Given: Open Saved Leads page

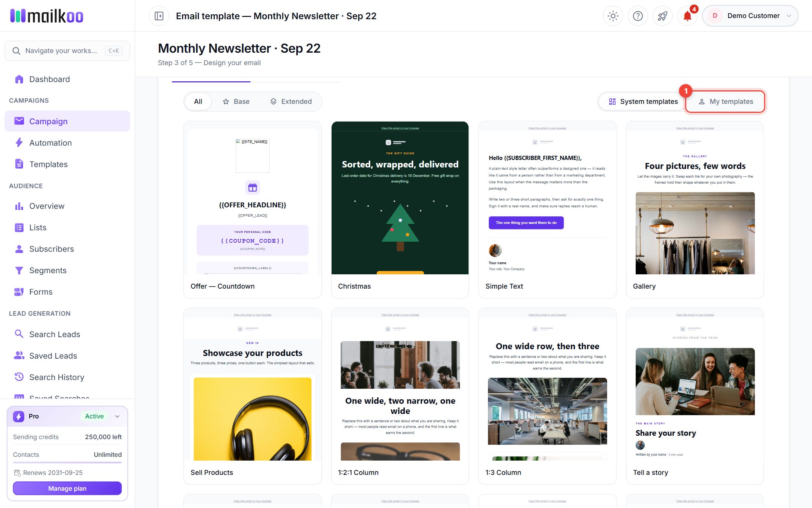Looking at the screenshot, I should (x=67, y=356).
